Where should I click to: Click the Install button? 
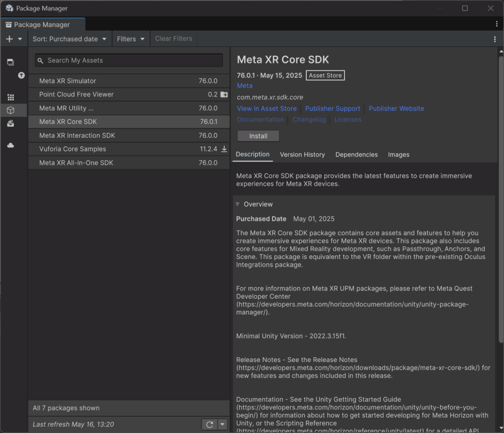[258, 136]
